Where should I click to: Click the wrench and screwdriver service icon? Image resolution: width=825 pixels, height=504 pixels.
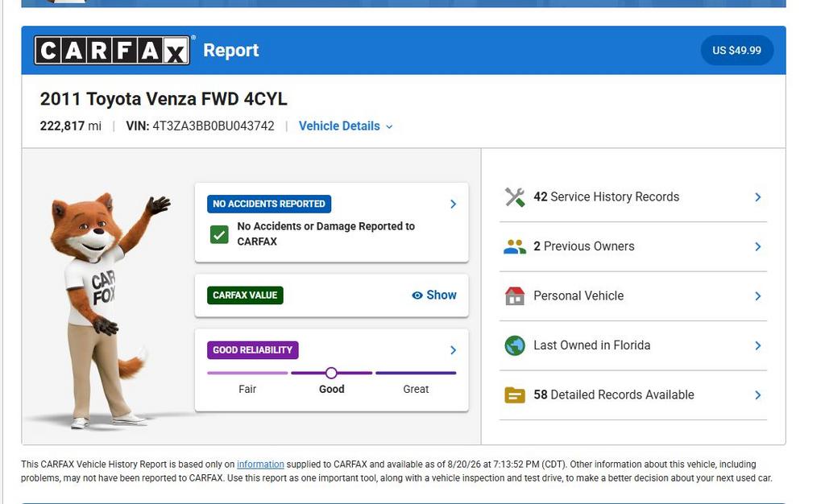click(x=515, y=197)
